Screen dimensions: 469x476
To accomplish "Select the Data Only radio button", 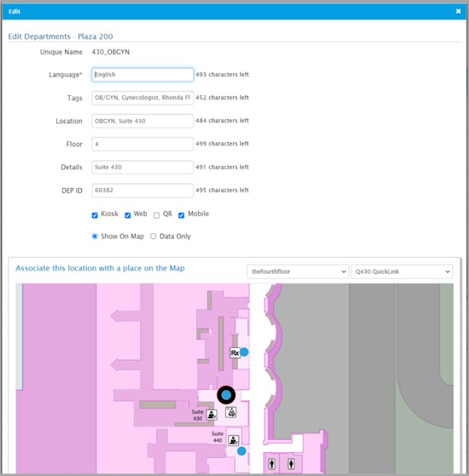I will (153, 236).
